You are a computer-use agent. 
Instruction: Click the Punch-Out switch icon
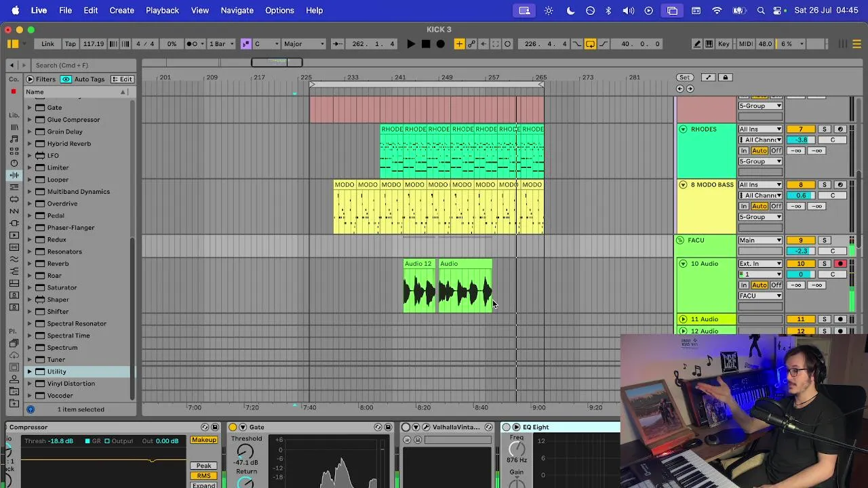click(603, 44)
